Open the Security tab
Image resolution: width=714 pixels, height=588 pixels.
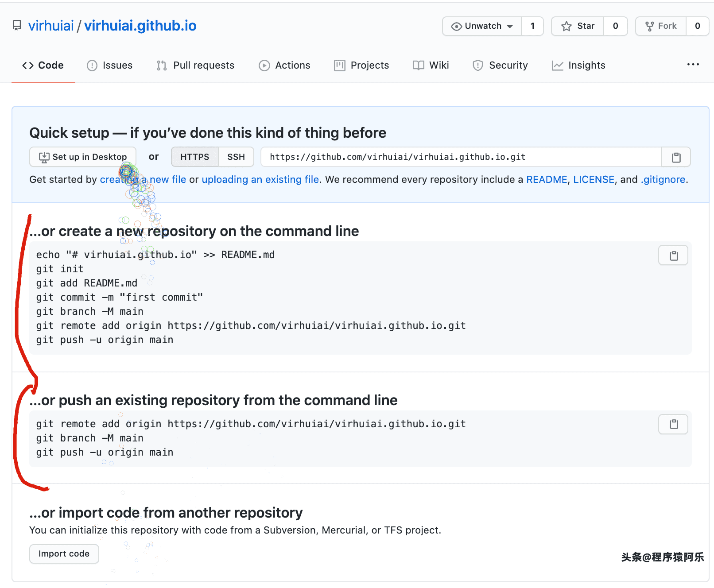(500, 66)
